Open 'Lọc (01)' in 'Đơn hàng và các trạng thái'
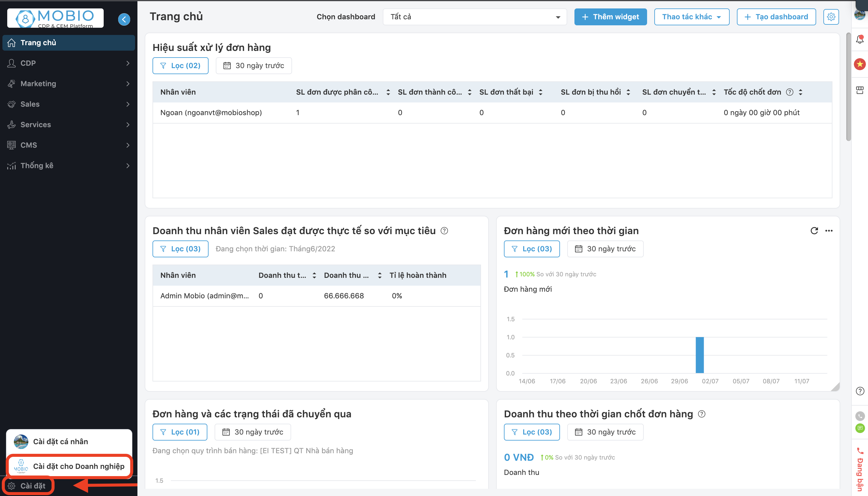This screenshot has width=868, height=496. (180, 432)
